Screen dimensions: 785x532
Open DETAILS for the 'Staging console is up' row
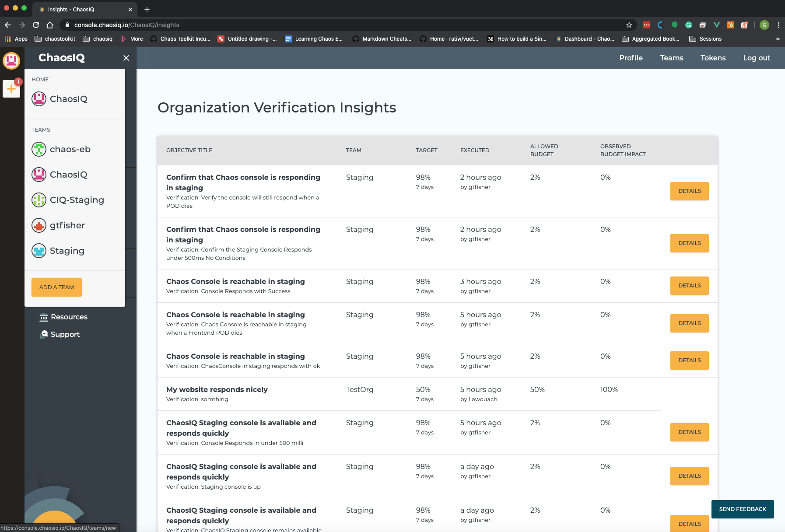point(690,476)
